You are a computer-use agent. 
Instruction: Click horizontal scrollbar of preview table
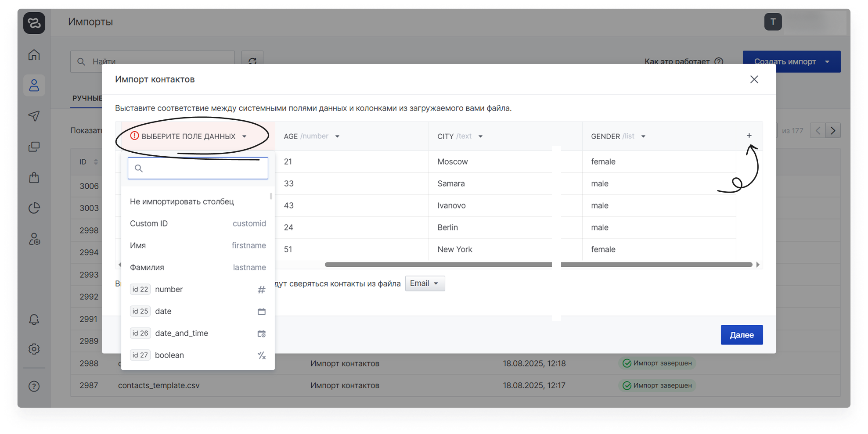point(538,265)
